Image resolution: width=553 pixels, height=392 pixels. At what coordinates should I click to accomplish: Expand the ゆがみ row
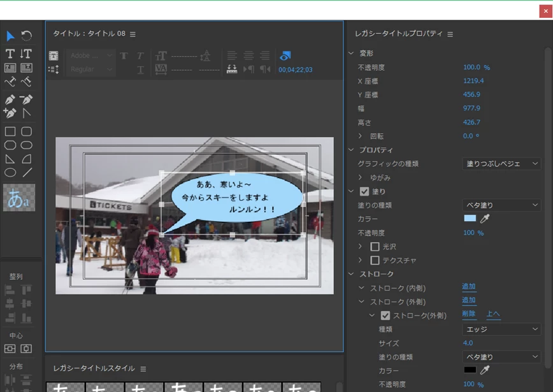(x=360, y=177)
